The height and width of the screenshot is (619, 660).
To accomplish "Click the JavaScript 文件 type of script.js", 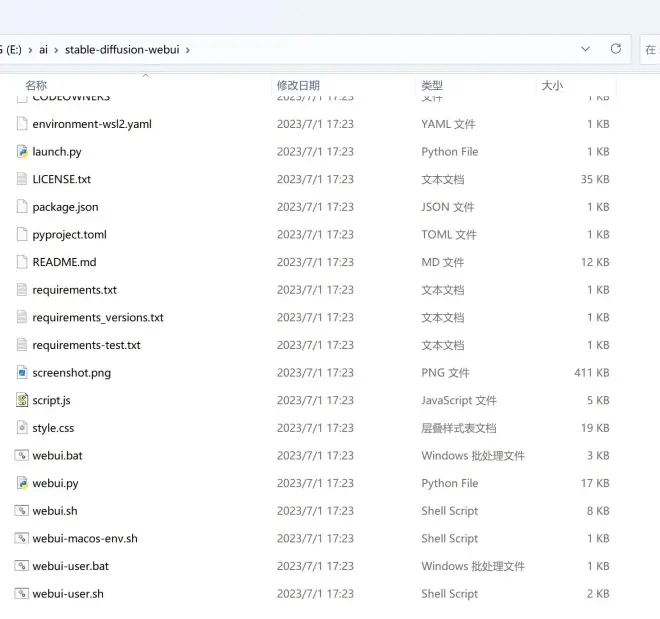I will 459,400.
